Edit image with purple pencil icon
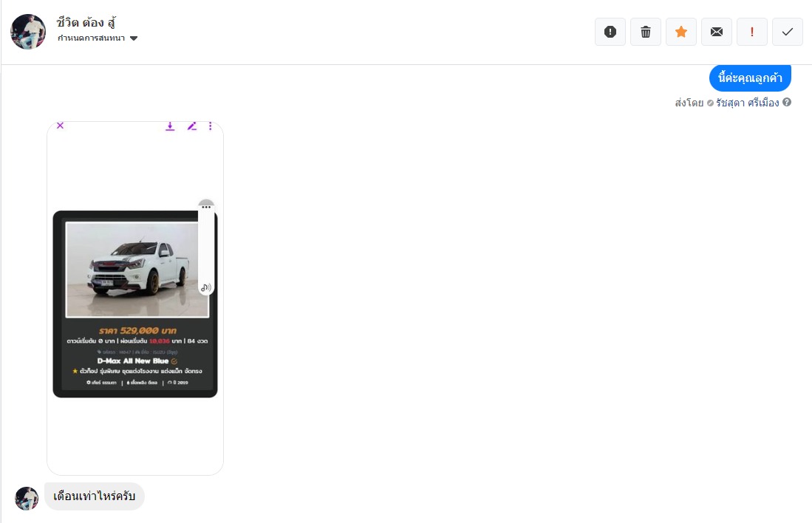Viewport: 812px width, 523px height. click(x=191, y=126)
